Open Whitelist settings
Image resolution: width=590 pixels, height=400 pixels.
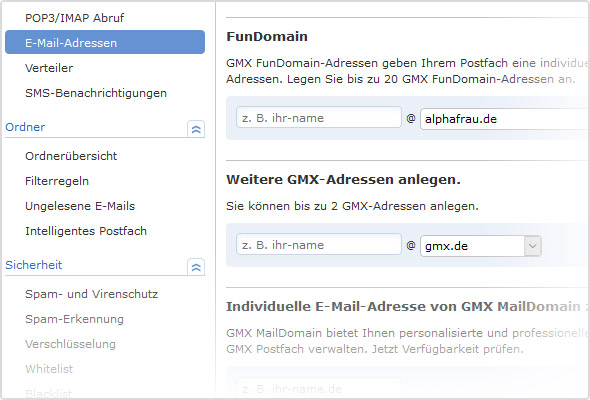tap(49, 369)
